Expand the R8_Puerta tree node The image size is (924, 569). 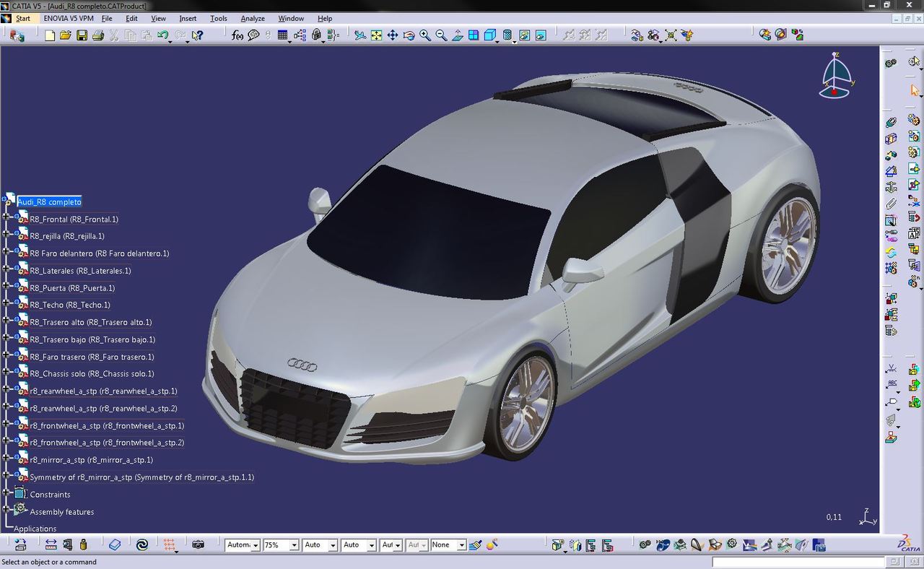(x=6, y=285)
